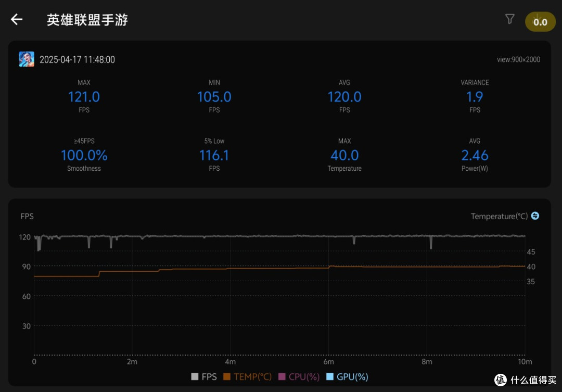562x392 pixels.
Task: Click the 45 temperature axis tick label
Action: (531, 252)
